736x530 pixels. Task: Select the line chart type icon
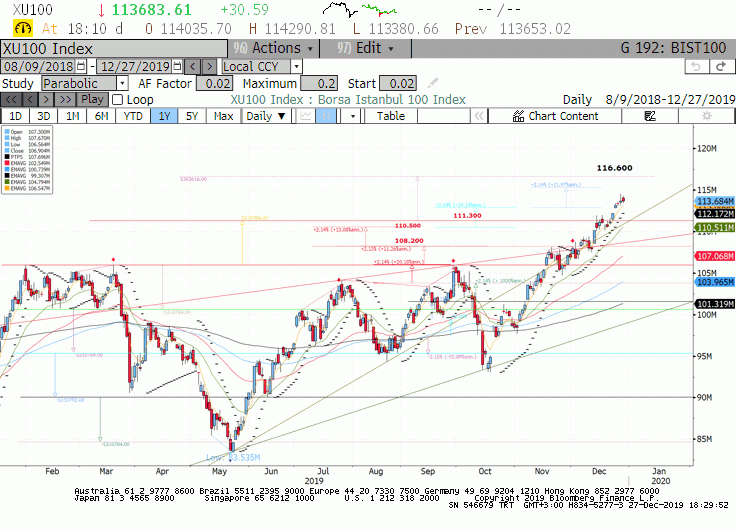point(306,116)
